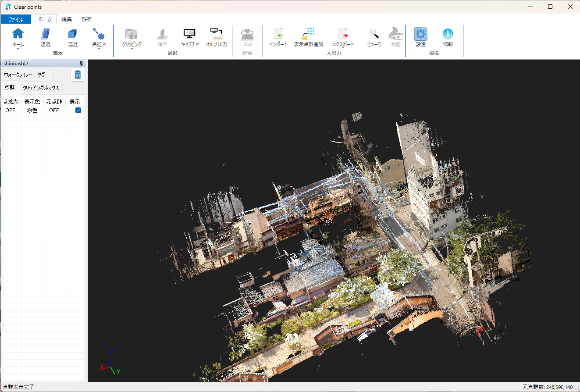Open the ビューワ viewer magnifier icon
The width and height of the screenshot is (580, 392).
point(374,34)
